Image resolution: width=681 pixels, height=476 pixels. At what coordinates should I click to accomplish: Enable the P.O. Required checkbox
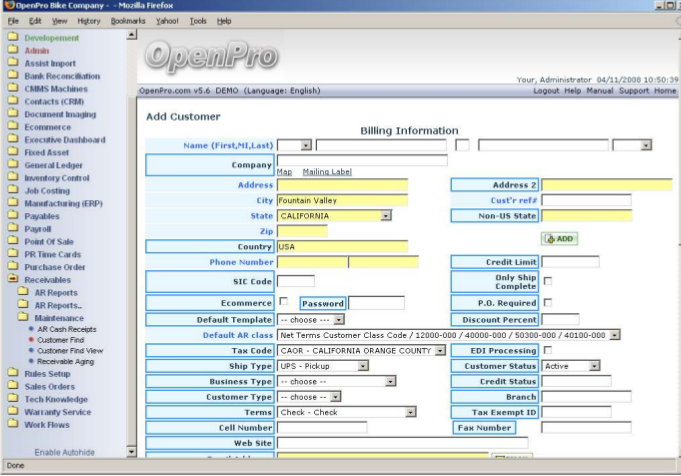(547, 303)
